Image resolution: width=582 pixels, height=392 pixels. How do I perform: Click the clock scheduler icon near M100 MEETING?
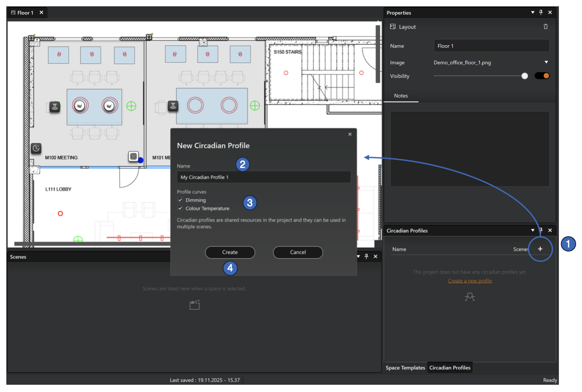click(36, 149)
